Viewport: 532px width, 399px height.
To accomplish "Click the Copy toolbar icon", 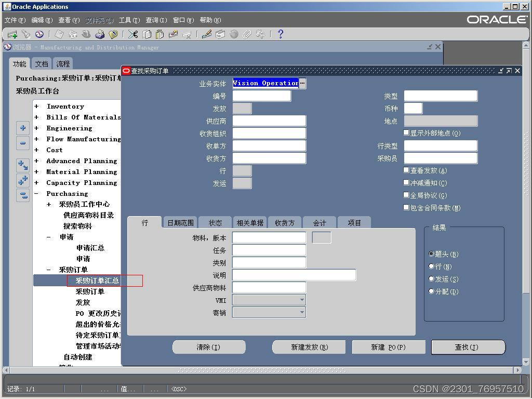I will (147, 34).
